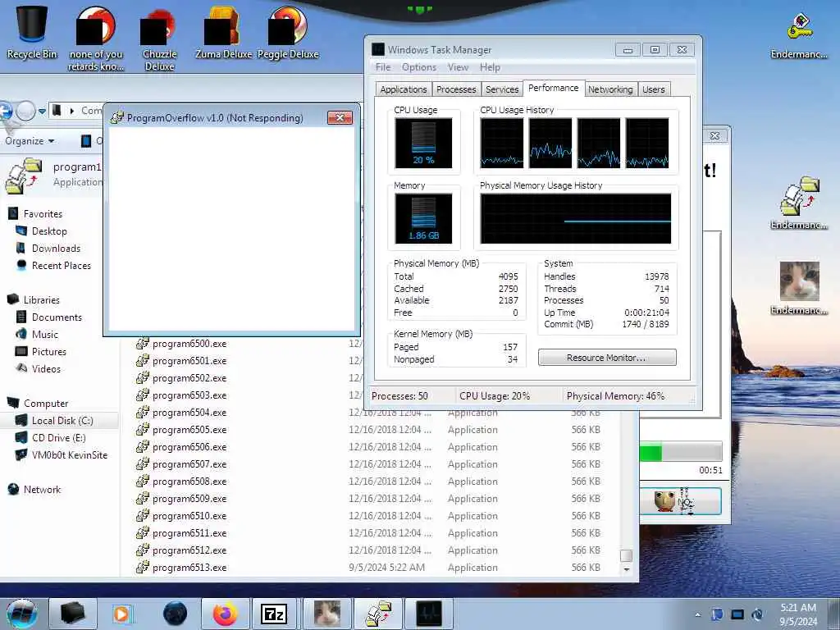Open Pictures library
The width and height of the screenshot is (840, 630).
tap(48, 351)
